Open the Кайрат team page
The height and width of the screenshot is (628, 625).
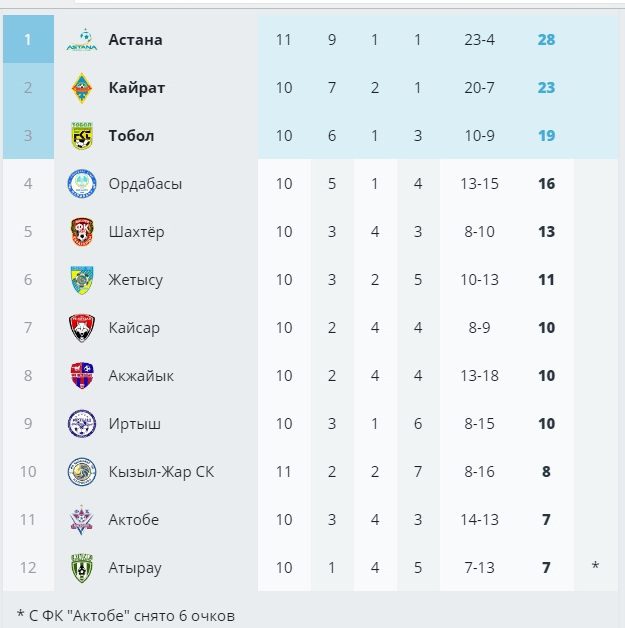(136, 88)
